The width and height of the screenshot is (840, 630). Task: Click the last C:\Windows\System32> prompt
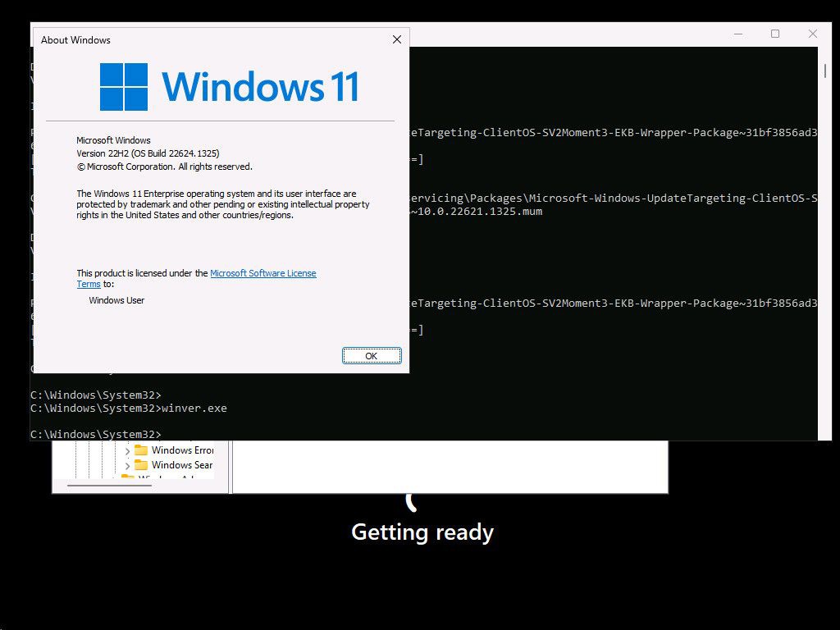(x=95, y=434)
